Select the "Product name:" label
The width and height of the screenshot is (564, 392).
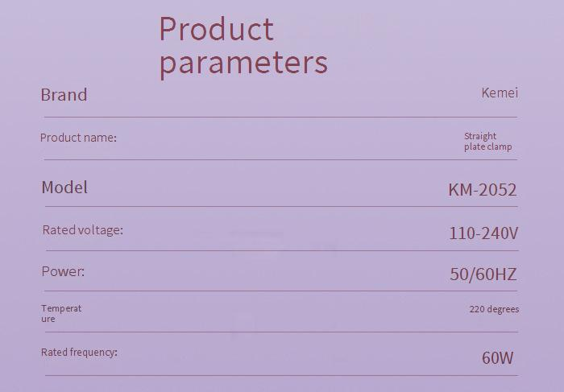[78, 138]
